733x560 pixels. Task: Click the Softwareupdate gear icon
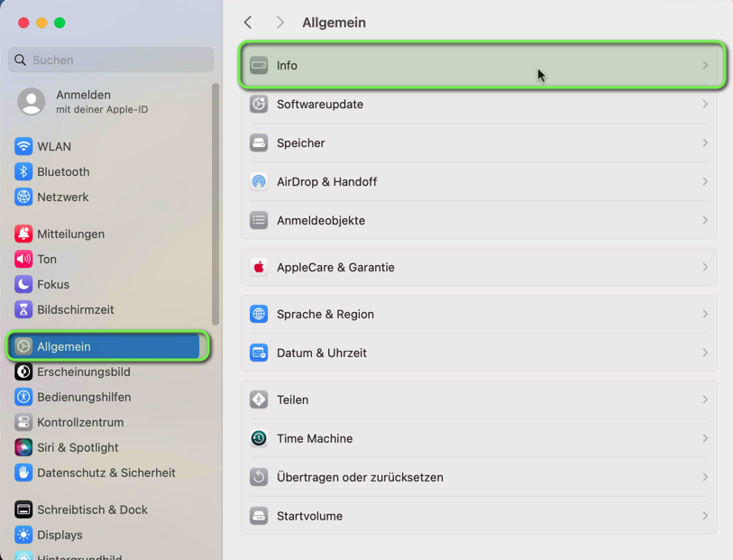259,105
